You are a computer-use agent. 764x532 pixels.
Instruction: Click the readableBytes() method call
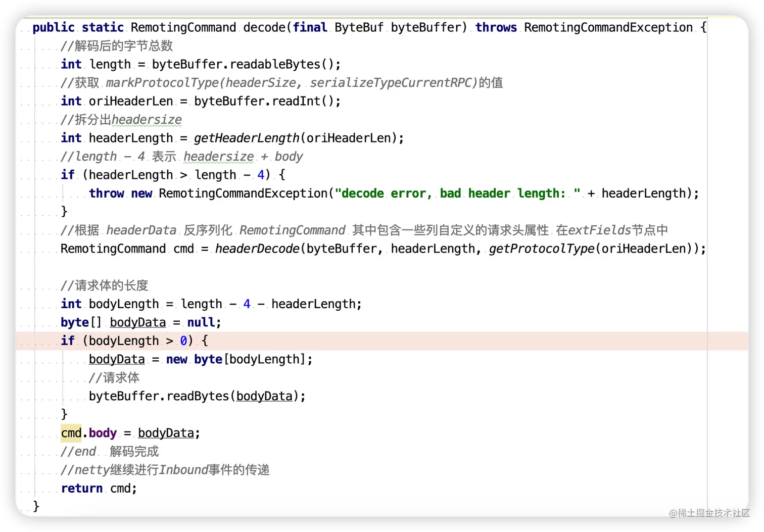point(282,64)
